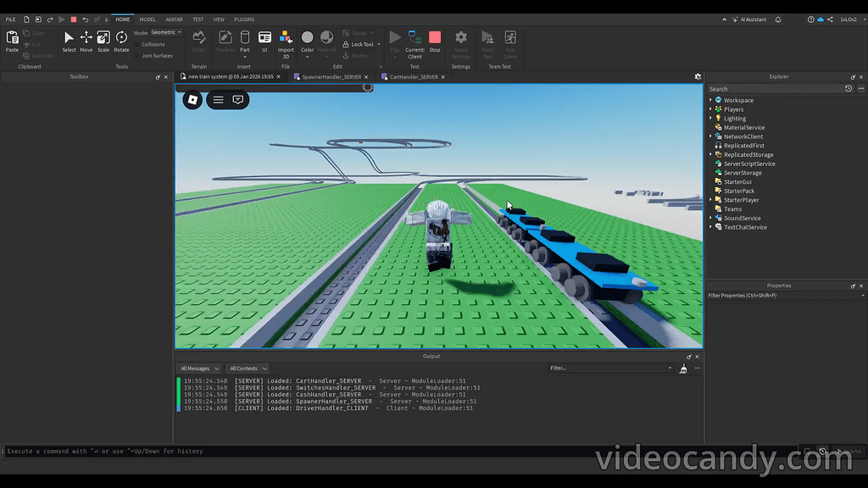Expand the Workspace tree node

711,100
